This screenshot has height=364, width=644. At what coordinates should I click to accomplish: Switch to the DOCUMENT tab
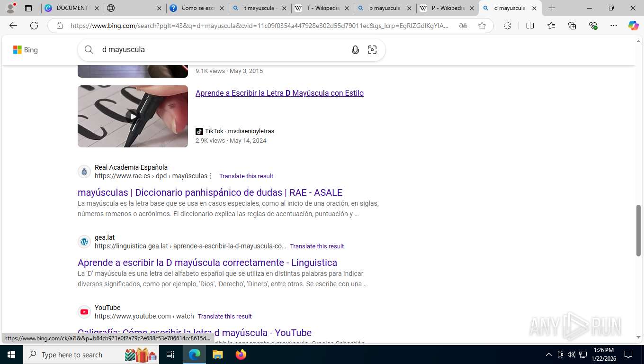pyautogui.click(x=72, y=8)
